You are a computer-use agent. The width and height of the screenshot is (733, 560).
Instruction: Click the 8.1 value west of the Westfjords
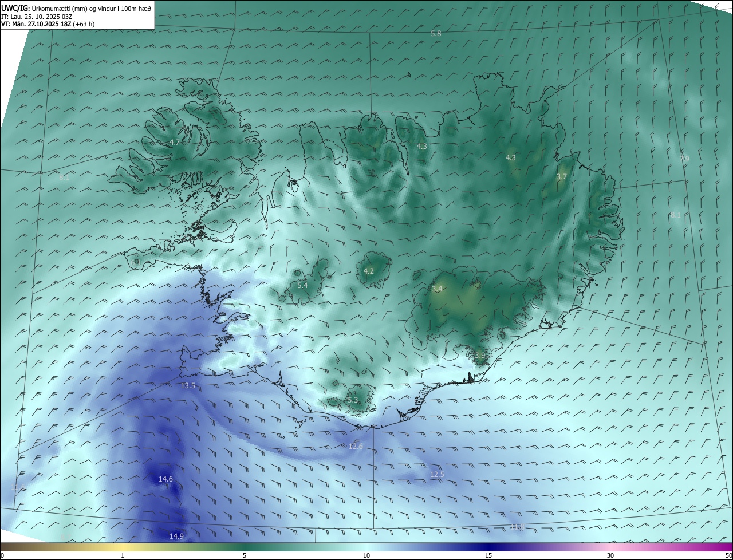(64, 178)
